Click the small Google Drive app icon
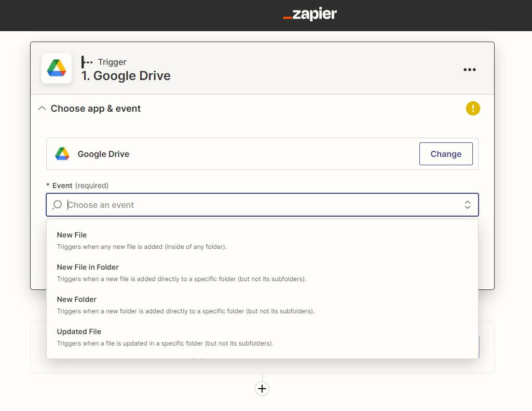The height and width of the screenshot is (411, 532). pyautogui.click(x=62, y=154)
